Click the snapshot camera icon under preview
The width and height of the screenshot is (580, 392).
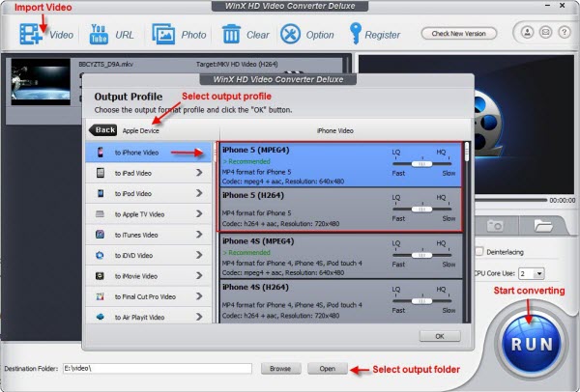point(495,225)
